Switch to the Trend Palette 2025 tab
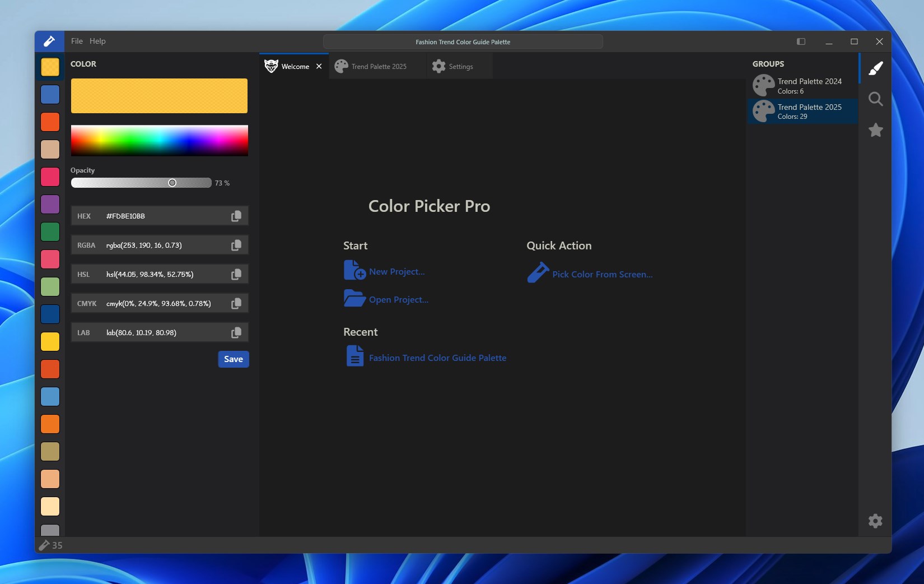 pyautogui.click(x=377, y=66)
